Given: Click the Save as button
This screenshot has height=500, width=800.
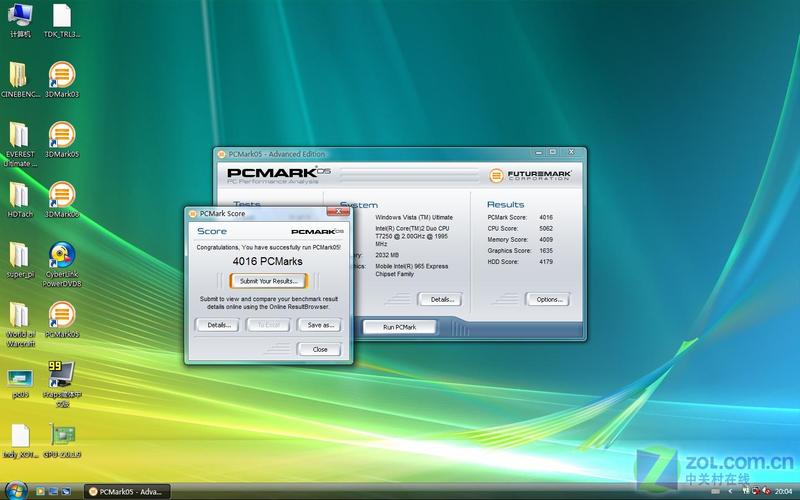Looking at the screenshot, I should pyautogui.click(x=320, y=325).
